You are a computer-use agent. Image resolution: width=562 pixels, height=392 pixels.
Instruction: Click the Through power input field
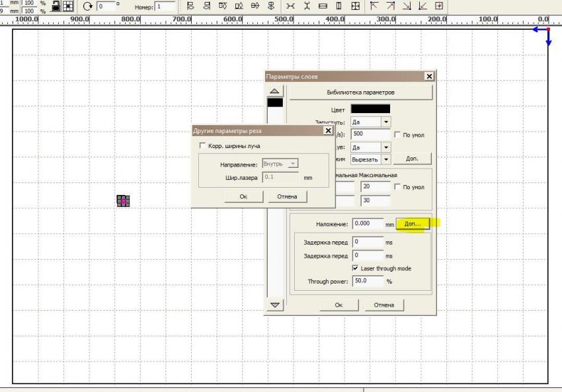tap(368, 281)
